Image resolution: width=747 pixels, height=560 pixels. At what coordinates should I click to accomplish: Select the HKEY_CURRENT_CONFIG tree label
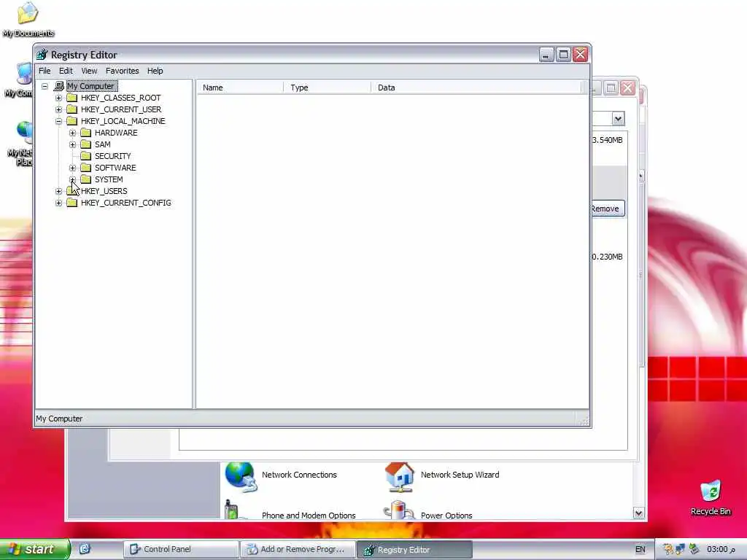(125, 203)
